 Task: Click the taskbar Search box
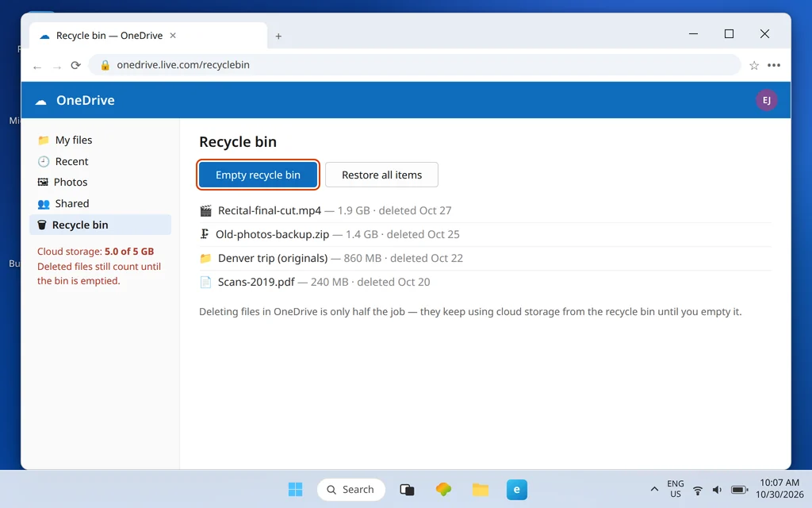coord(351,489)
